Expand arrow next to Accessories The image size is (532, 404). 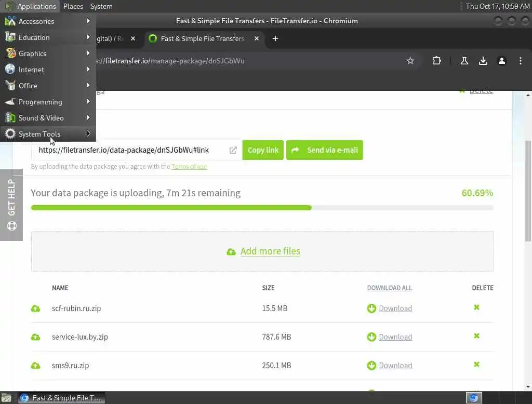88,21
